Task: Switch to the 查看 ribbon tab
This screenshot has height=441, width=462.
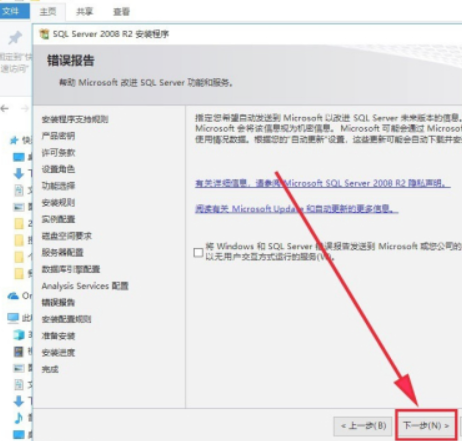Action: [121, 12]
